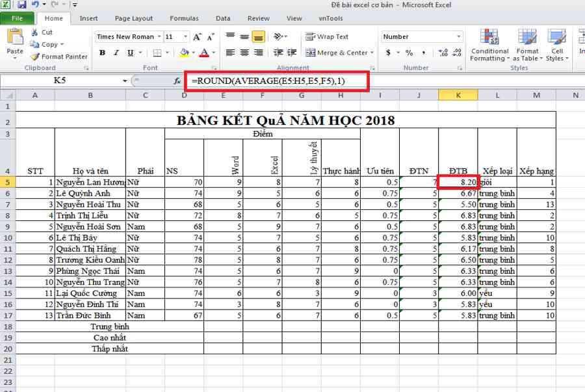Screen dimensions: 585x392
Task: Toggle the highlighted Bottom Align icon
Action: point(259,36)
